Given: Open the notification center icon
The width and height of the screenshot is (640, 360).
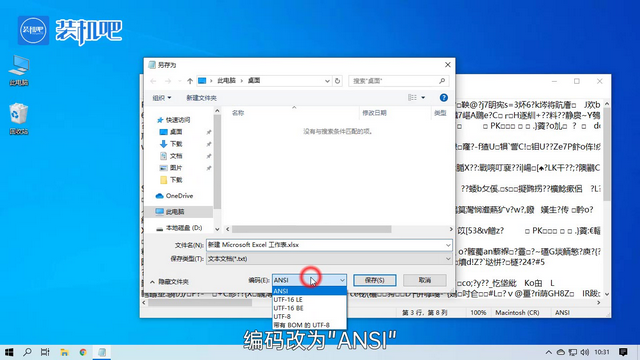Looking at the screenshot, I should [623, 352].
